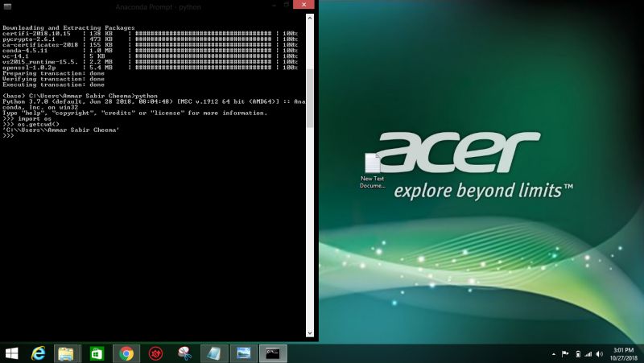Click the 'import os' command line
The width and height of the screenshot is (644, 363).
27,118
